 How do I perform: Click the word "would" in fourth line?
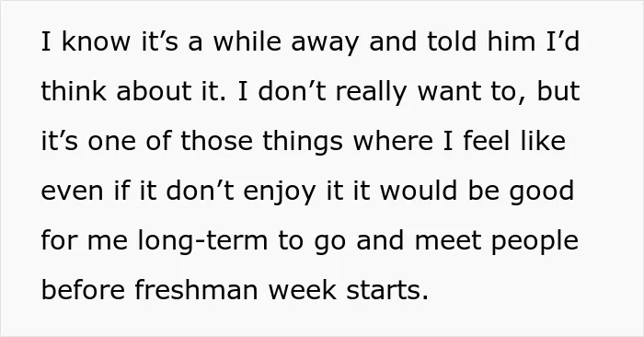[x=419, y=191]
